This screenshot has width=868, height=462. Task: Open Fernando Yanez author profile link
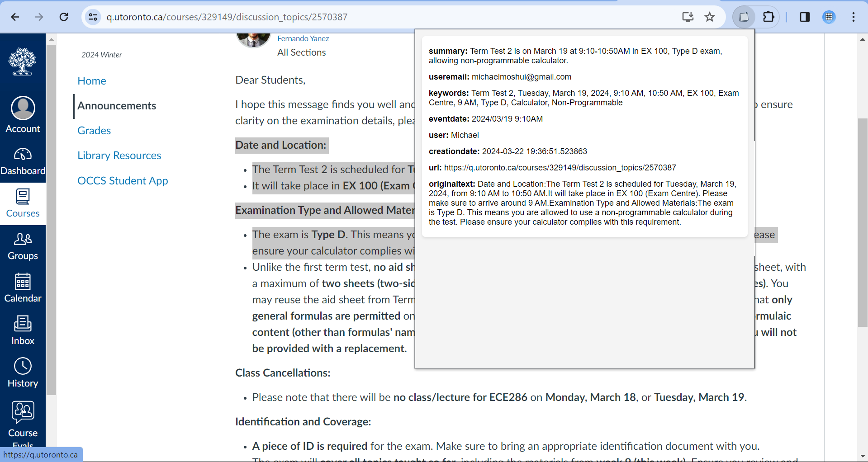coord(303,39)
